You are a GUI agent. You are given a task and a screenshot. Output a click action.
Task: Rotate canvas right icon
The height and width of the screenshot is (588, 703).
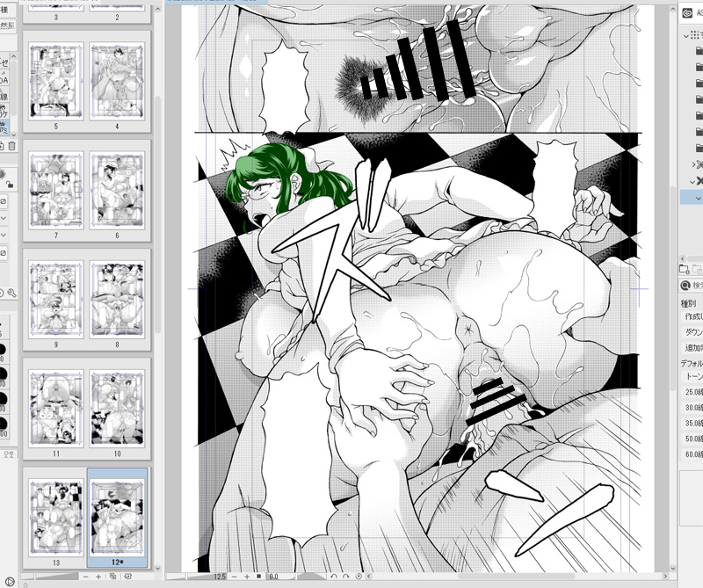345,577
